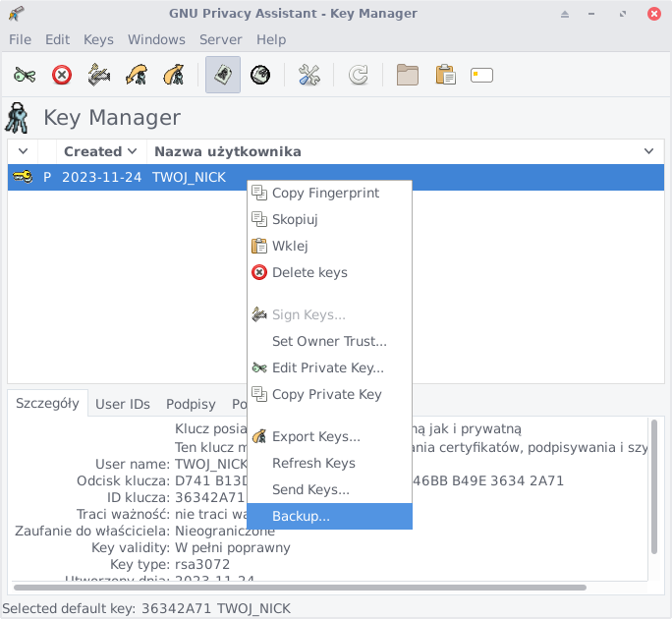Open Preferences via the tools icon

[309, 75]
